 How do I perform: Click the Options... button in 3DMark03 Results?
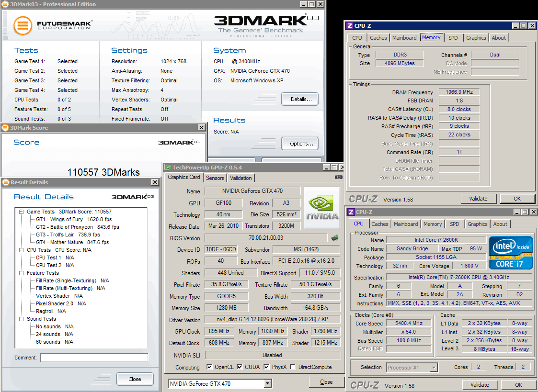click(x=300, y=144)
